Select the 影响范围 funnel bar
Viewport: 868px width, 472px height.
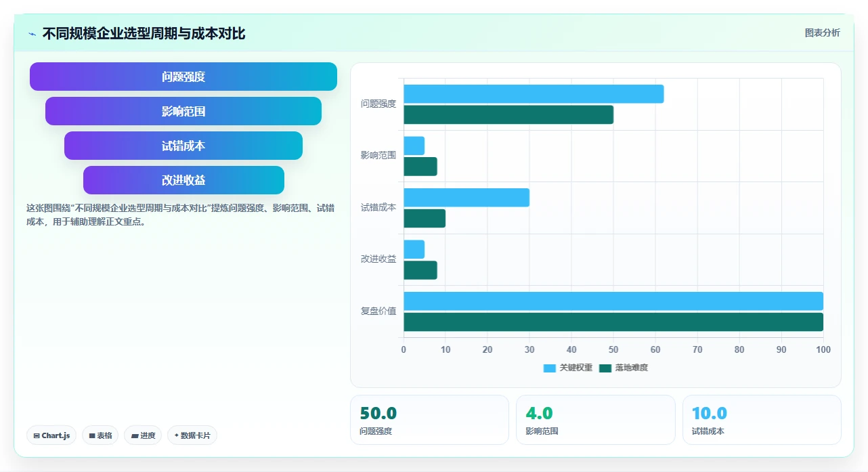pyautogui.click(x=183, y=111)
